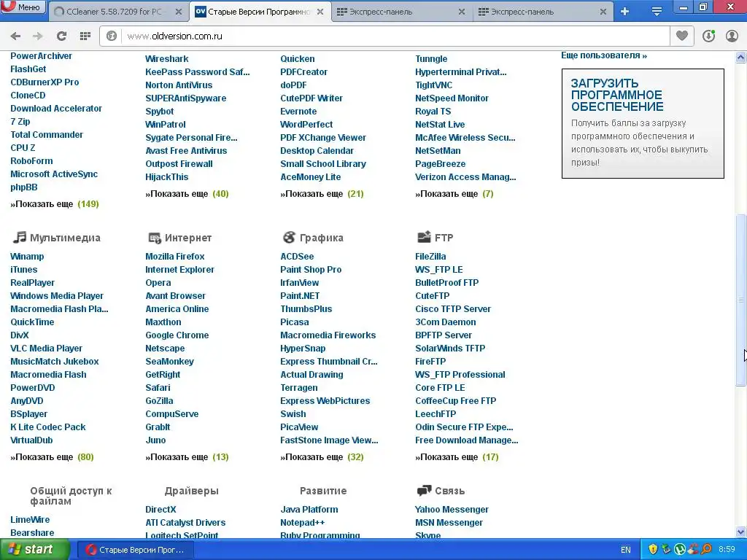Screen dimensions: 747x560
Task: Click the EN language indicator
Action: (x=625, y=550)
